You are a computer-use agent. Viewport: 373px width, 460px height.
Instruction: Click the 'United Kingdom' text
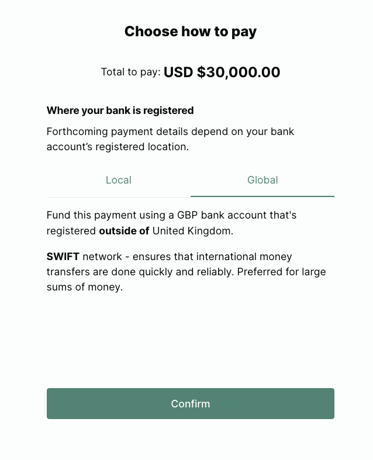[x=193, y=231]
